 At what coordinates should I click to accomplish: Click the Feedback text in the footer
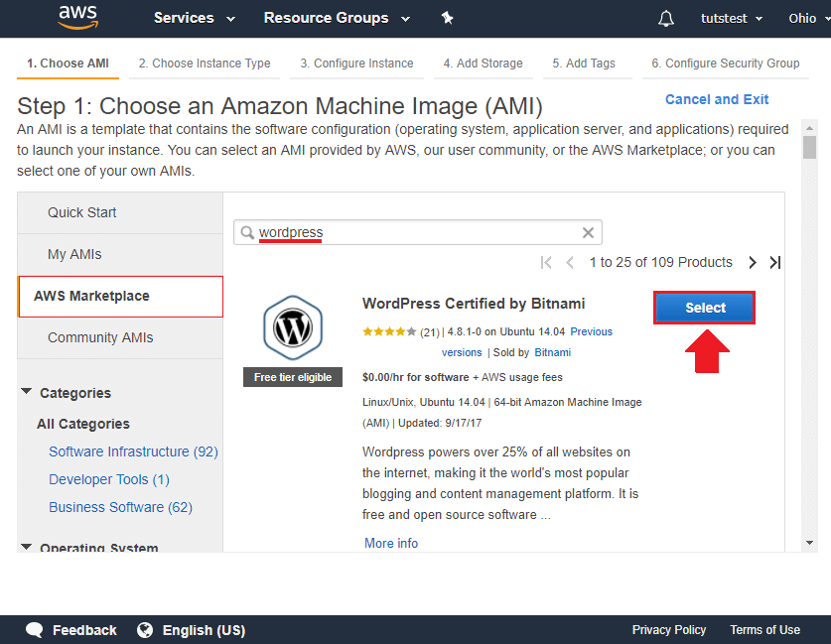click(84, 630)
